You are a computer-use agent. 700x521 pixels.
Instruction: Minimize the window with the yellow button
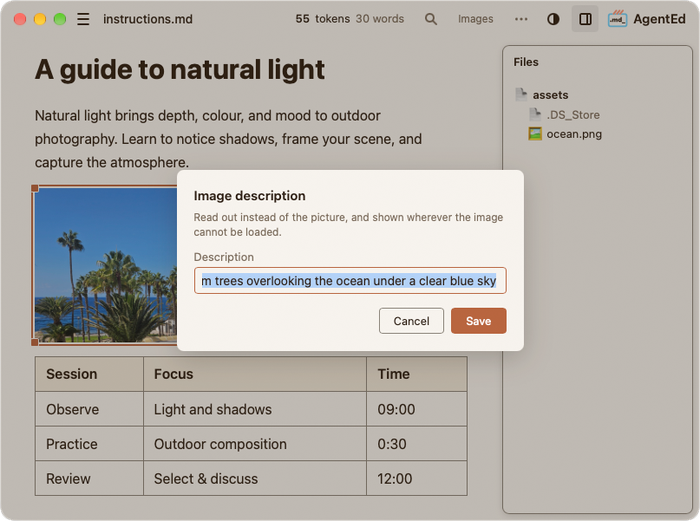[40, 19]
